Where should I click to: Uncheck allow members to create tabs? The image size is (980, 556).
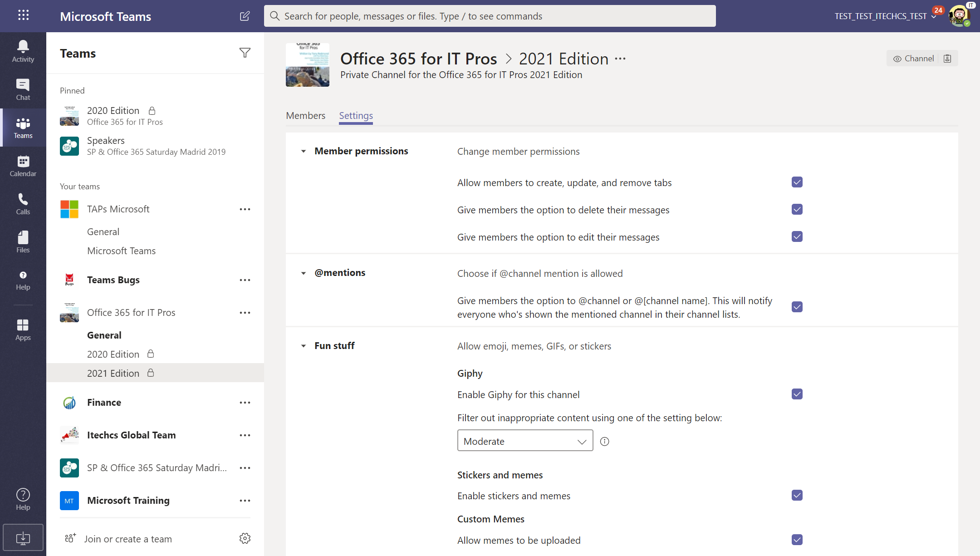pyautogui.click(x=797, y=182)
